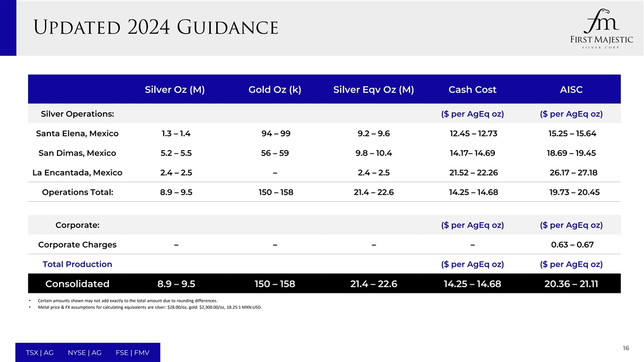644x362 pixels.
Task: Select the Silver Oz (M) column header
Action: coord(174,90)
